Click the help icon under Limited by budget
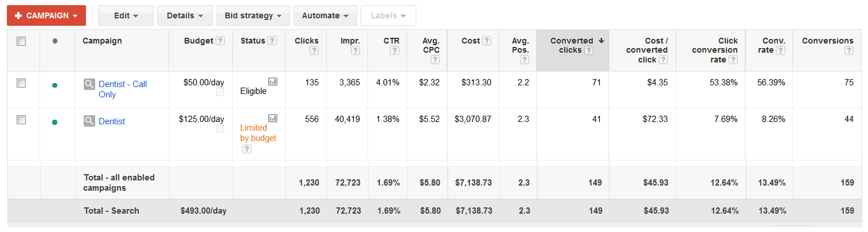The height and width of the screenshot is (232, 868). 246,149
